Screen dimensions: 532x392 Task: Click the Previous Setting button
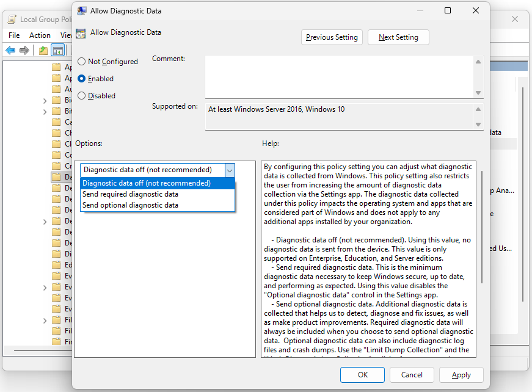332,37
